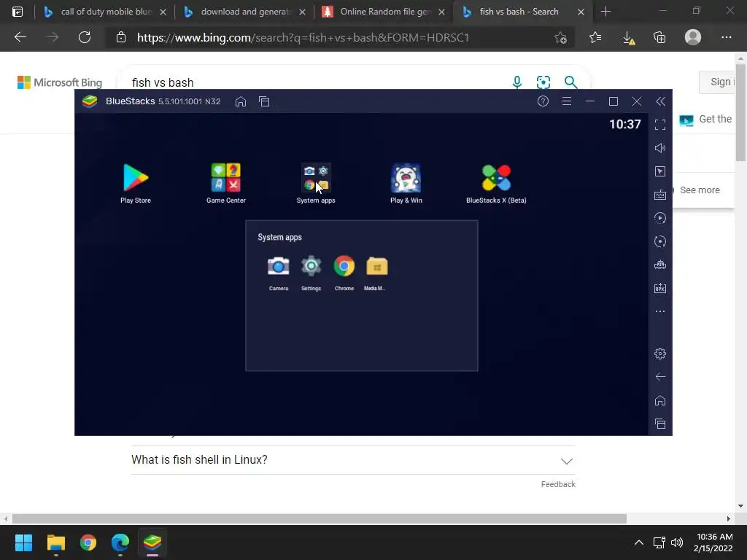Click the Bing search box text

tap(163, 82)
